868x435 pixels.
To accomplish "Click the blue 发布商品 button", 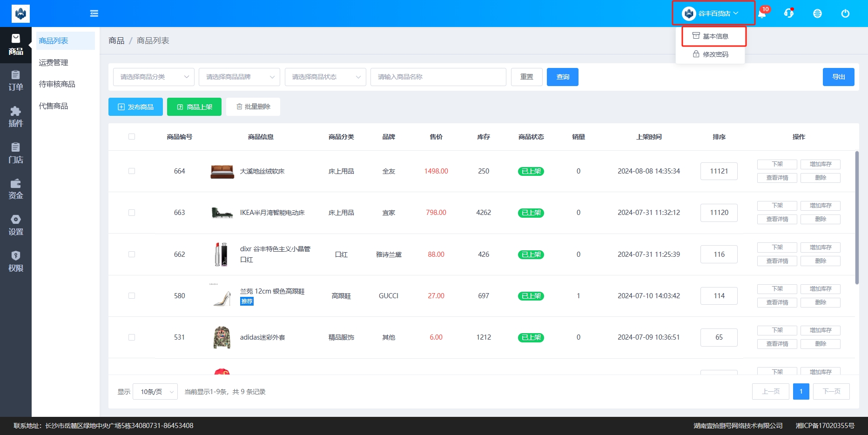I will (x=135, y=107).
